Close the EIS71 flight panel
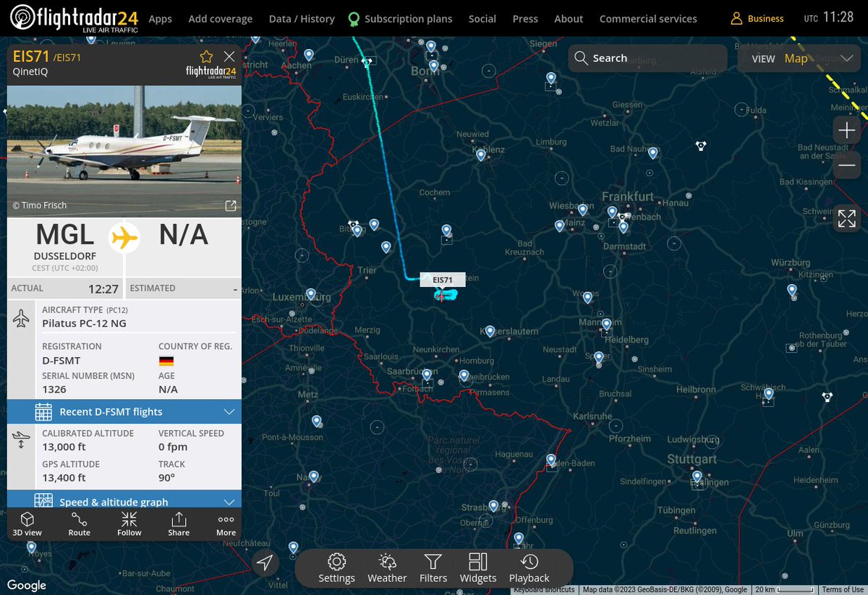 pos(229,56)
